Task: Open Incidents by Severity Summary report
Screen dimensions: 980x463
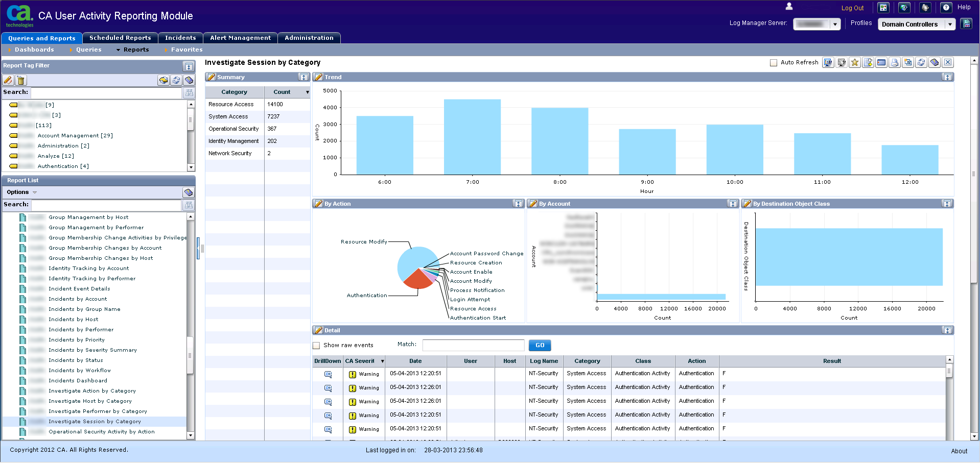Action: click(92, 350)
